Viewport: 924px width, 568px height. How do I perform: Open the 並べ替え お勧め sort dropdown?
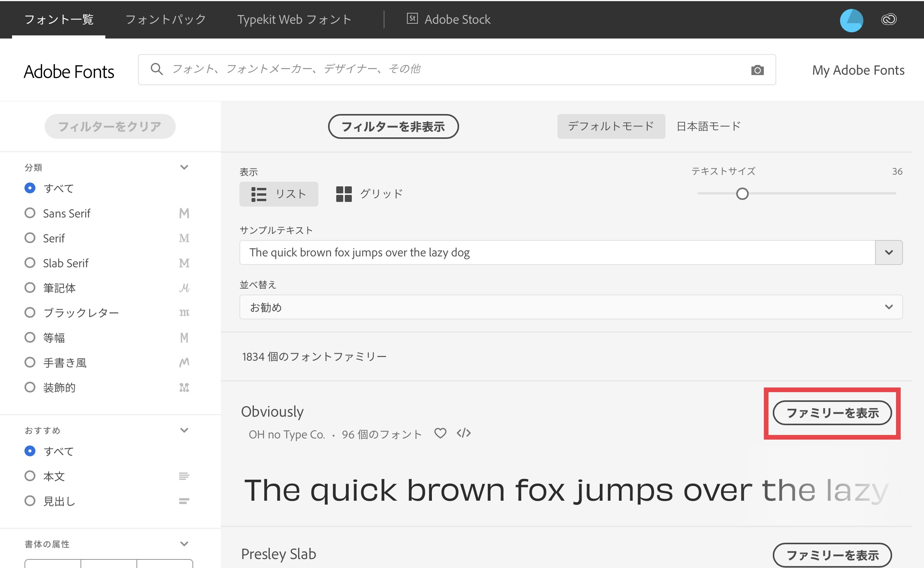[571, 307]
